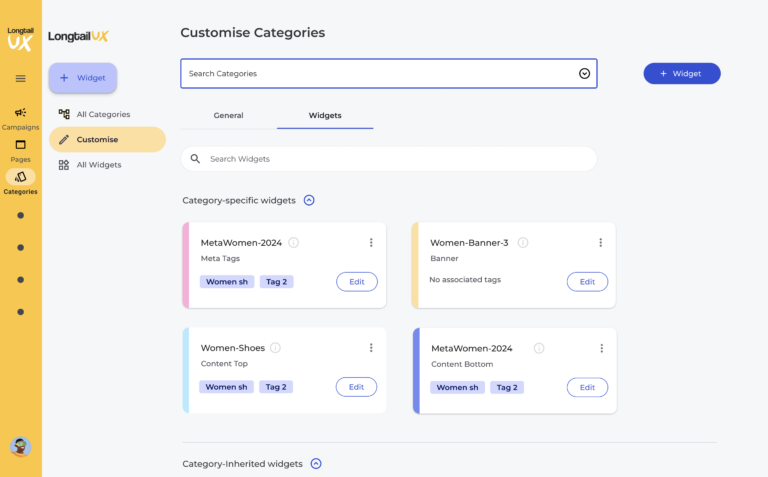Screen dimensions: 768x477
Task: Select the Widgets tab
Action: (325, 116)
